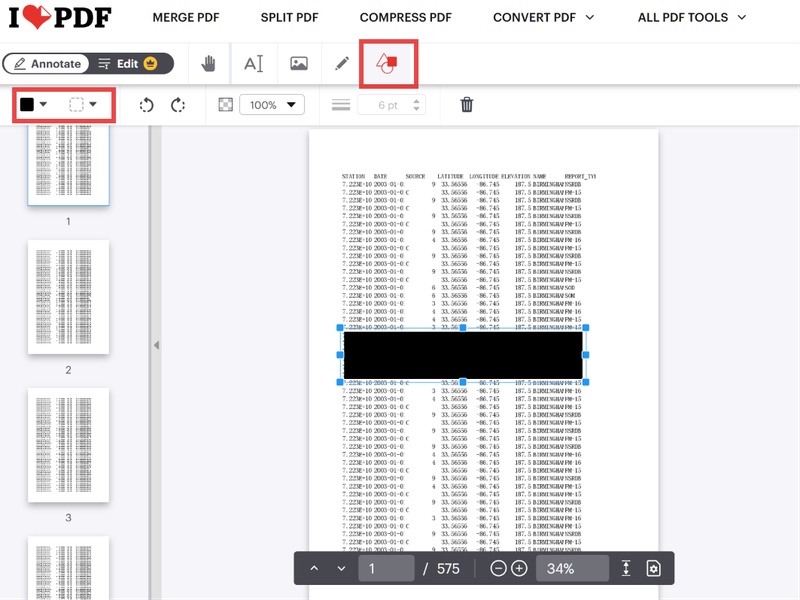Click the LATITUDE column header in document
Screen dimensions: 800x600
tap(450, 177)
